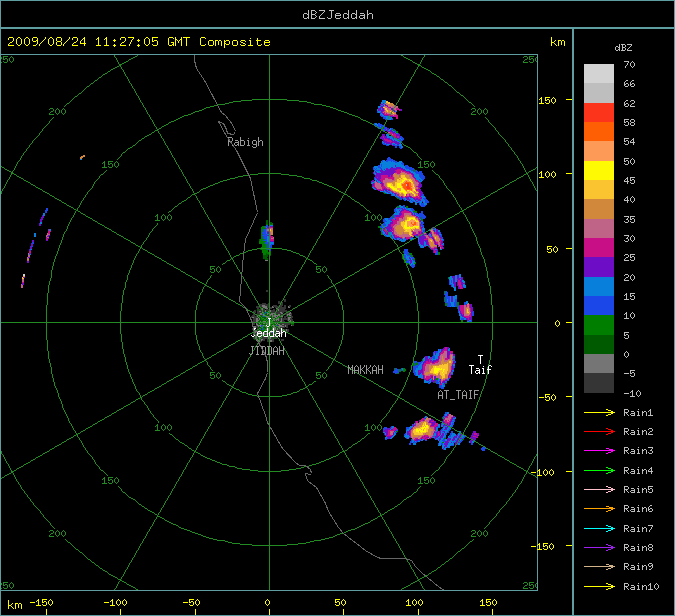This screenshot has width=675, height=616.
Task: Choose the bright green 5–10 dBZ swatch
Action: click(x=599, y=325)
